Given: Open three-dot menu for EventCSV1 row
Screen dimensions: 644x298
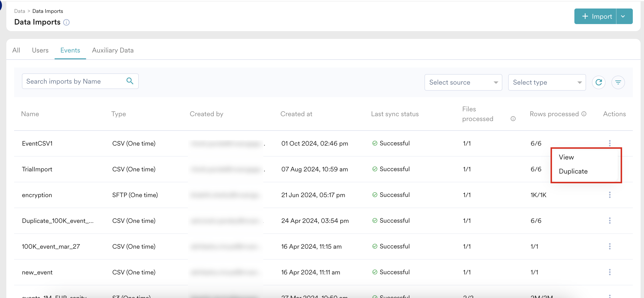Looking at the screenshot, I should click(x=609, y=143).
